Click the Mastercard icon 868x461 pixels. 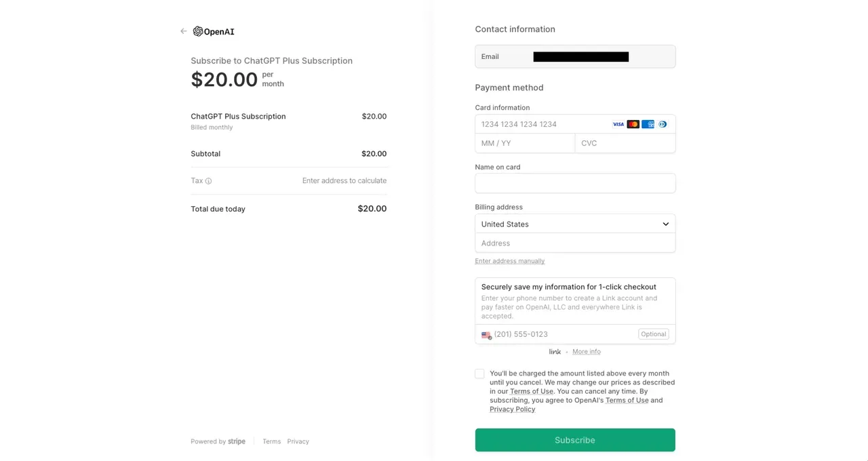tap(633, 124)
